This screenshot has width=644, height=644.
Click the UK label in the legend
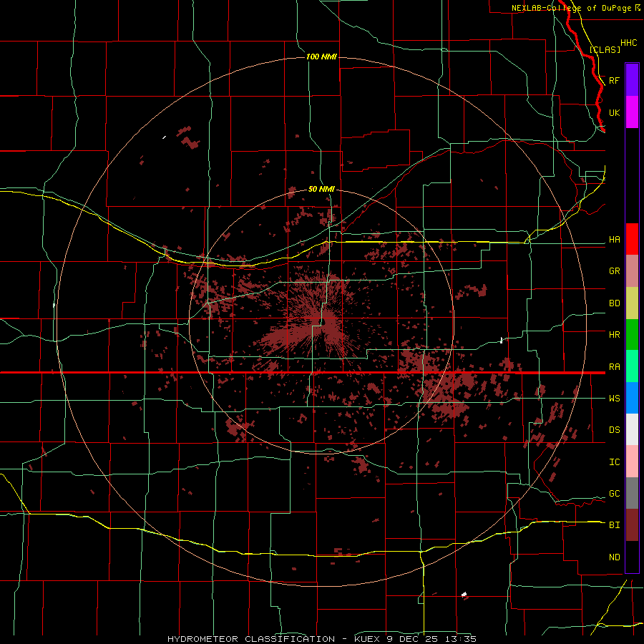pyautogui.click(x=614, y=113)
